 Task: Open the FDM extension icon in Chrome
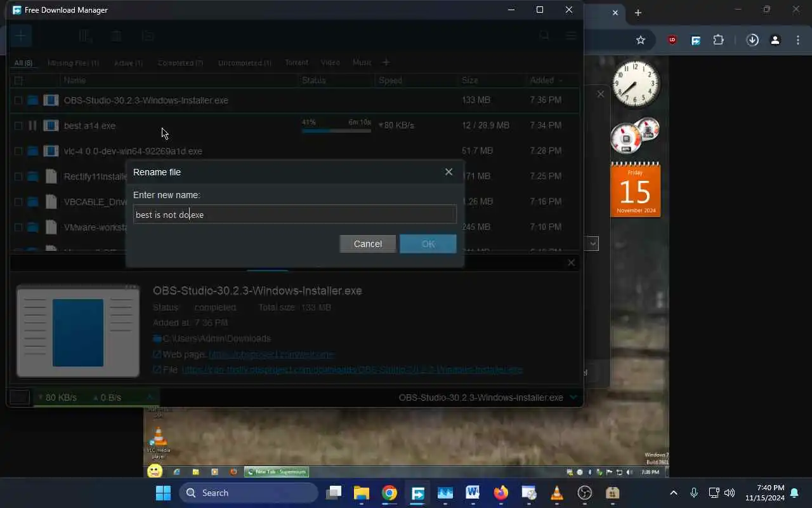696,40
